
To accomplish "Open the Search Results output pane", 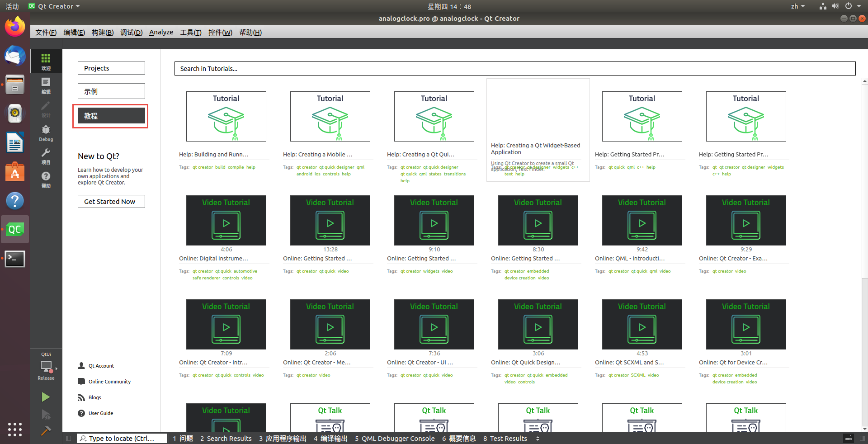I will [226, 439].
